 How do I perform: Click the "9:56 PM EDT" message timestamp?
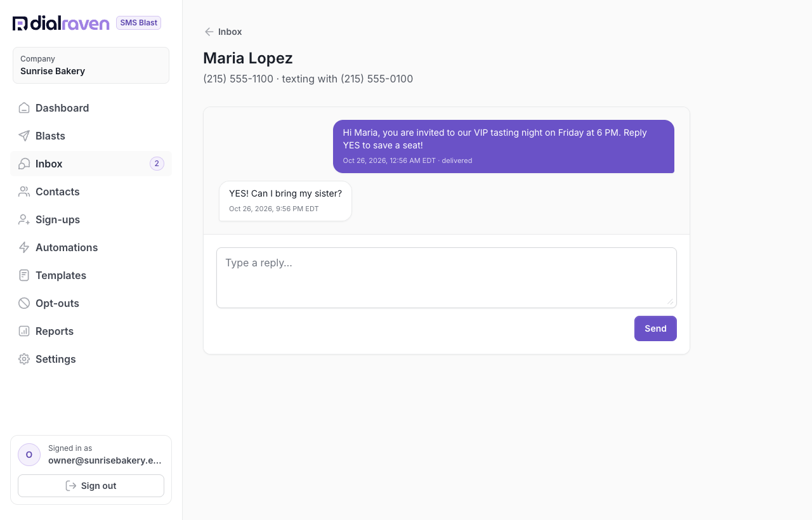298,209
